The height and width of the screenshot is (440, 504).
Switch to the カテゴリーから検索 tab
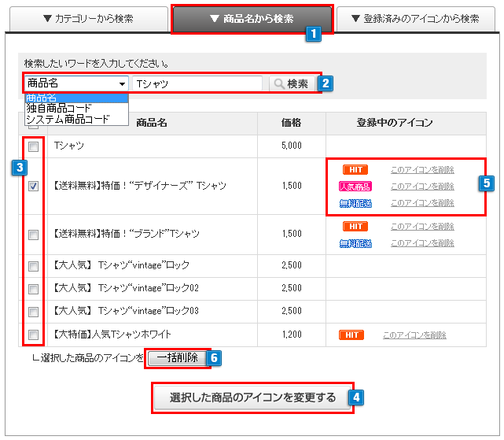[x=88, y=19]
